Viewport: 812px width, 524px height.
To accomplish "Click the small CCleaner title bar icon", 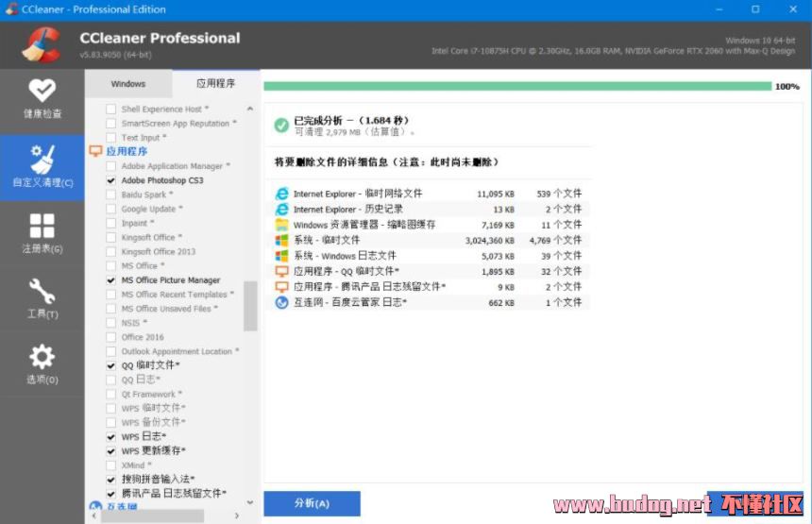I will pyautogui.click(x=11, y=8).
